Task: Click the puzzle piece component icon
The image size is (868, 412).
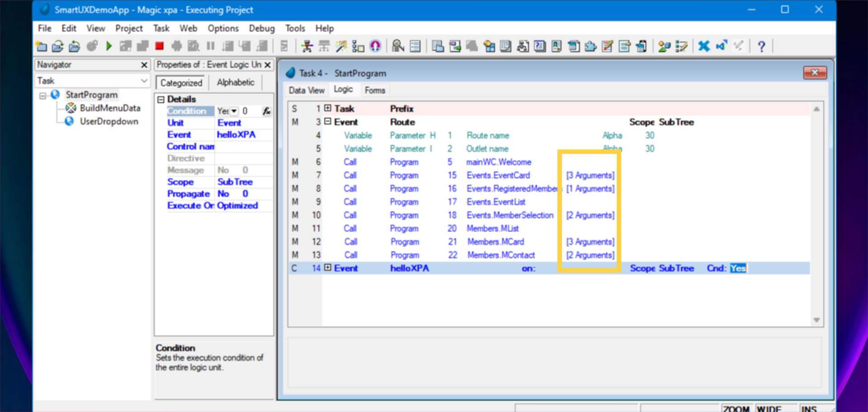Action: (590, 46)
